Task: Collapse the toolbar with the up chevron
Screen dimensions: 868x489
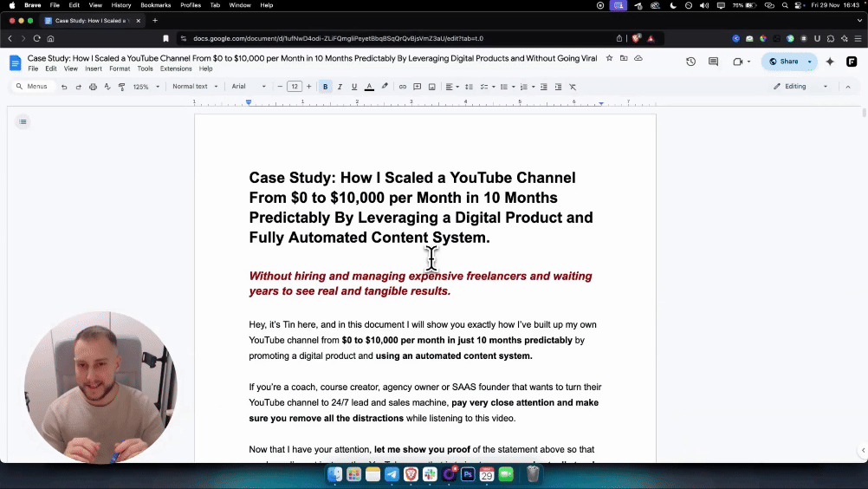Action: coord(847,87)
